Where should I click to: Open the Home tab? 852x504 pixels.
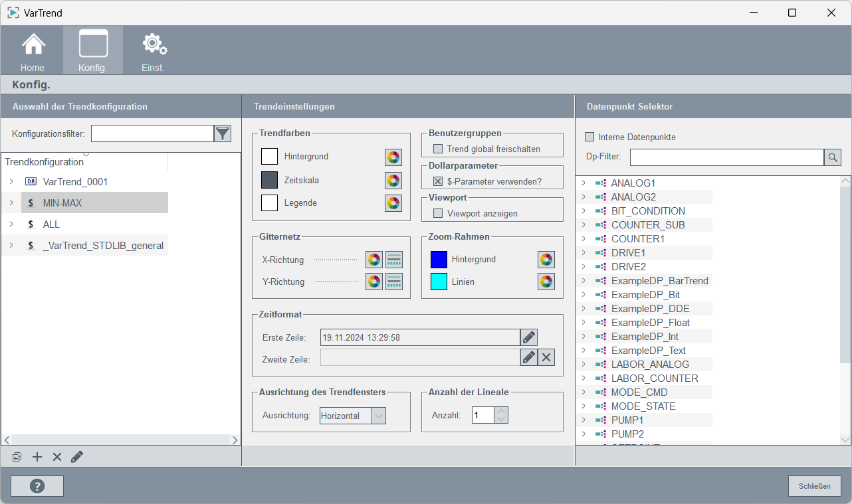click(x=33, y=50)
